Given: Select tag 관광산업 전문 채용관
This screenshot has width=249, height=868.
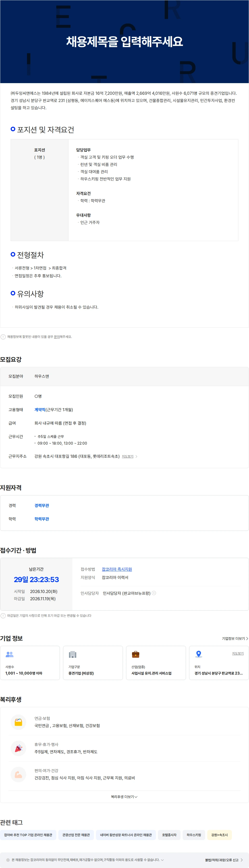Looking at the screenshot, I should 76,835.
